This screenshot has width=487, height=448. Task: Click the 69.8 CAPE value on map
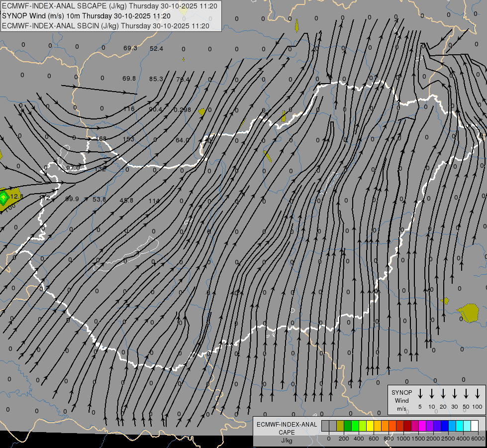tap(129, 79)
